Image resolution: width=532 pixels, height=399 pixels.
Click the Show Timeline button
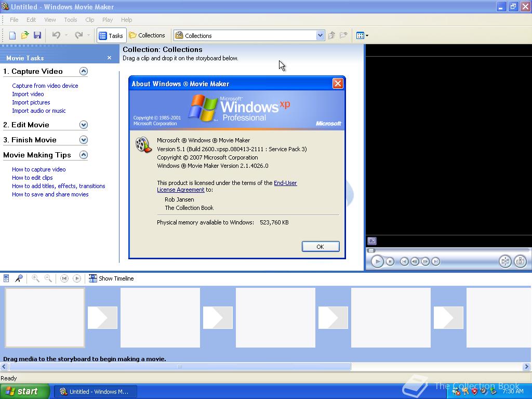pos(111,278)
